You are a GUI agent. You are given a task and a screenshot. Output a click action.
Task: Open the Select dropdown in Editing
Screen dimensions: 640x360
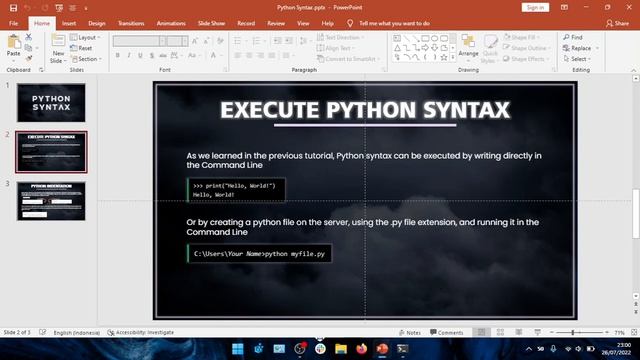pos(577,59)
